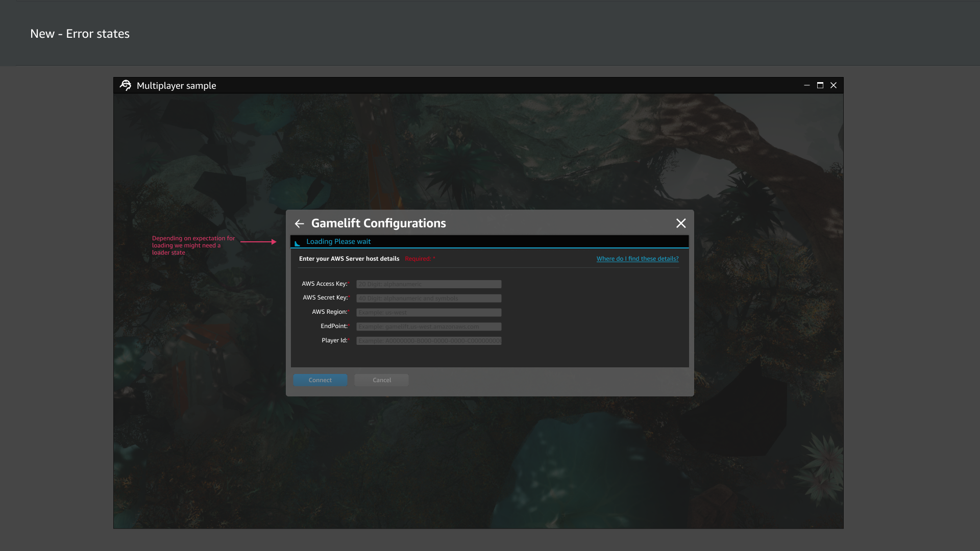Click the Cancel button

tap(382, 380)
